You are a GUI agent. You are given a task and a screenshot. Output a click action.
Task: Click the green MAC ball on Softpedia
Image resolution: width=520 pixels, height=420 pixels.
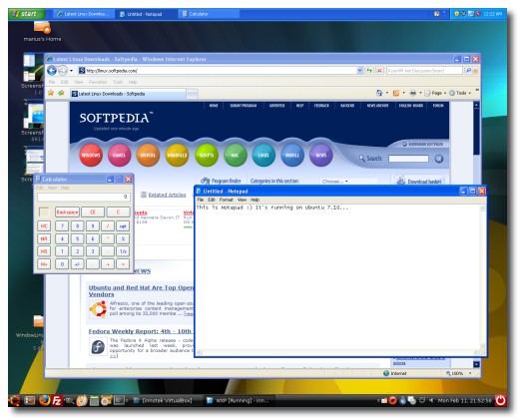[x=236, y=155]
